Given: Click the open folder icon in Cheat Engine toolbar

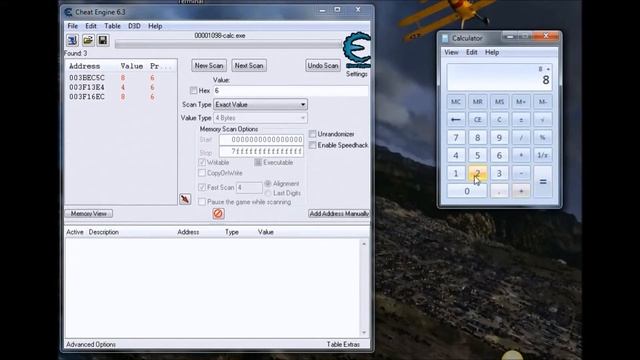Looking at the screenshot, I should pos(88,40).
